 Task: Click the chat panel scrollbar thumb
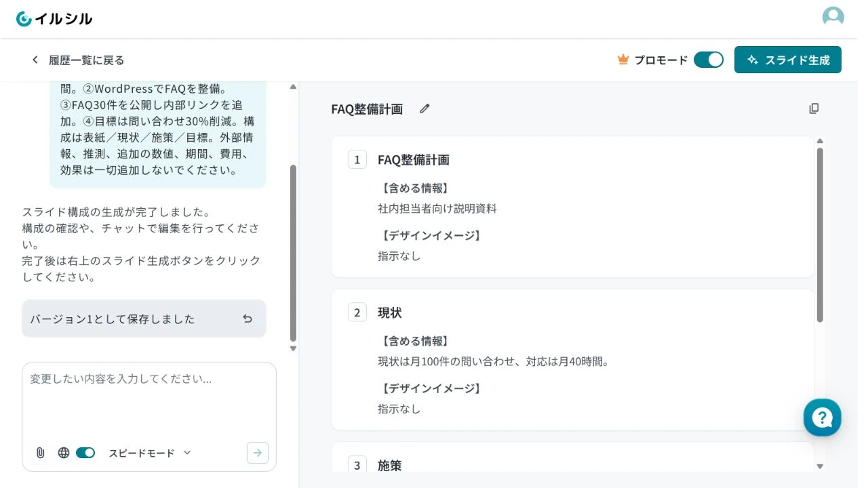click(293, 253)
